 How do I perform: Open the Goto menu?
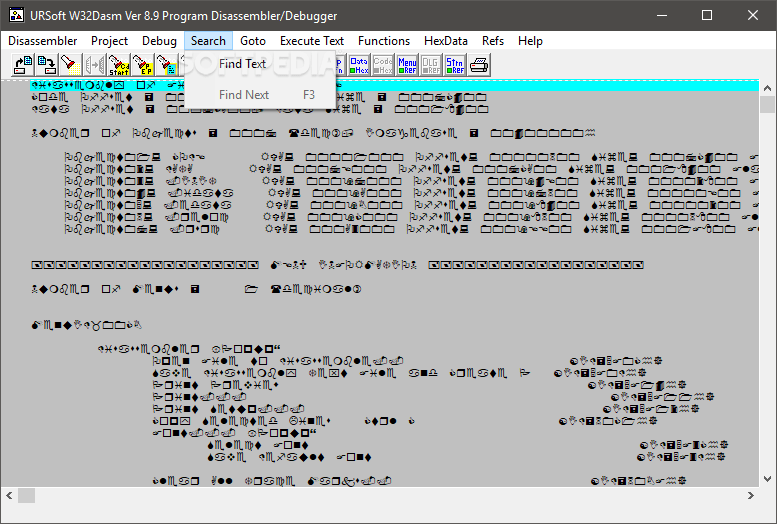253,41
